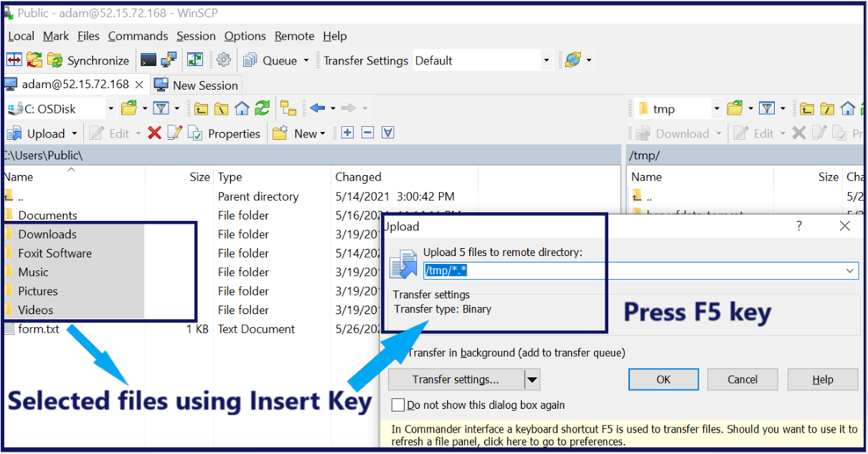The image size is (868, 454).
Task: Open the Mark menu
Action: pyautogui.click(x=56, y=36)
